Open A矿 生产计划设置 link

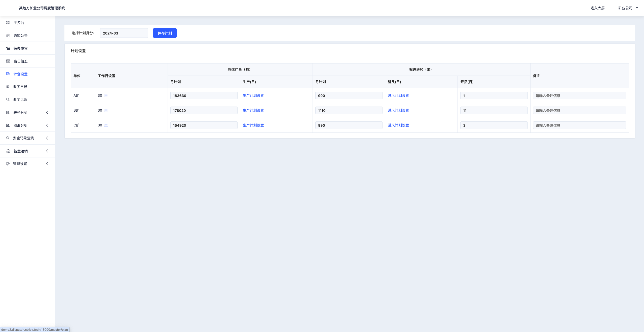point(253,95)
